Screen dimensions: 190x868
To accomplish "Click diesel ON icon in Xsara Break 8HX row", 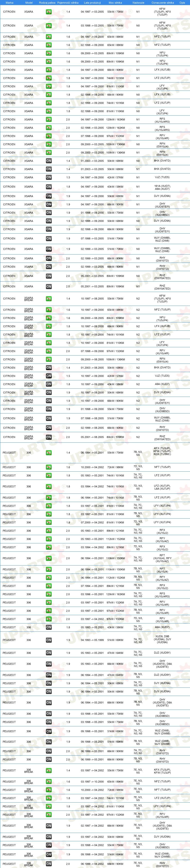I will (49, 368).
